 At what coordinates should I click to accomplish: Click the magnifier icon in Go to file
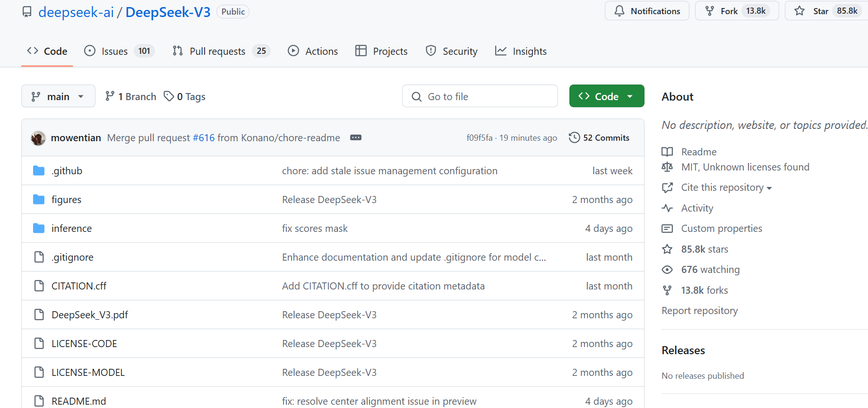[416, 97]
